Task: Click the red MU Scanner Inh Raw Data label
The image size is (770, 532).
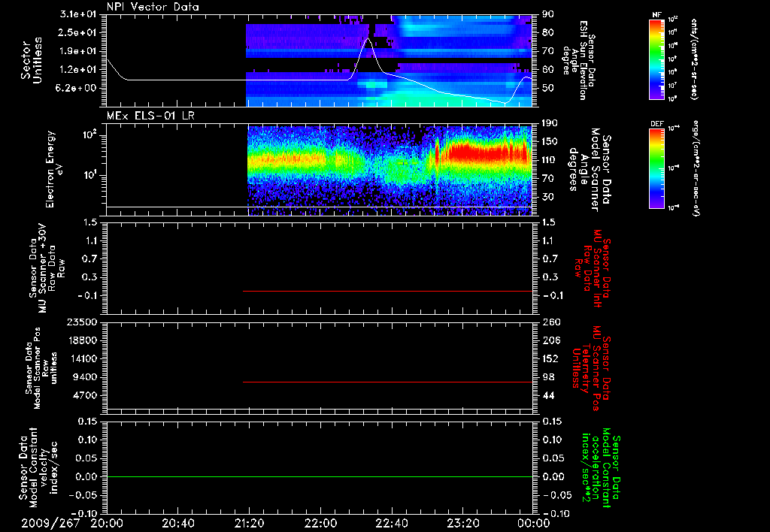Action: click(593, 268)
